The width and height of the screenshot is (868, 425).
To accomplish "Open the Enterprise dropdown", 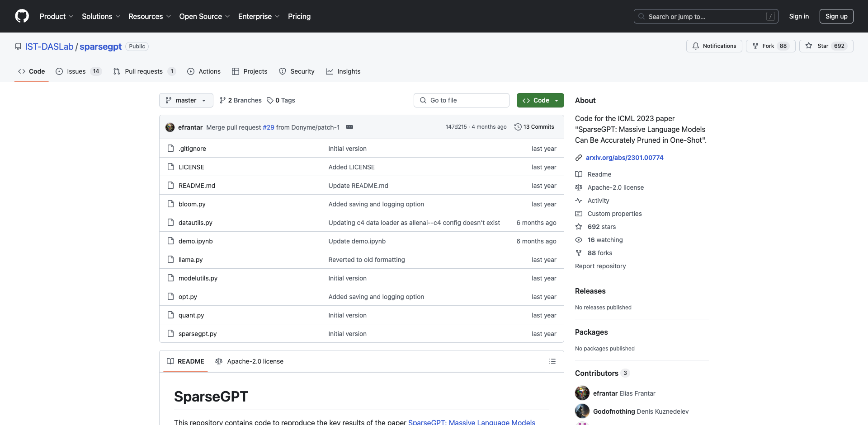I will click(x=259, y=16).
